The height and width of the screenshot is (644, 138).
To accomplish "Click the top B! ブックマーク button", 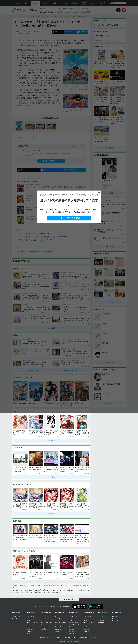I will click(82, 32).
